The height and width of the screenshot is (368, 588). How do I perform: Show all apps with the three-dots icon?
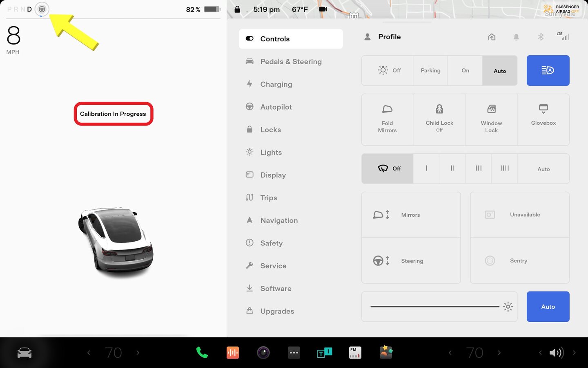[294, 352]
